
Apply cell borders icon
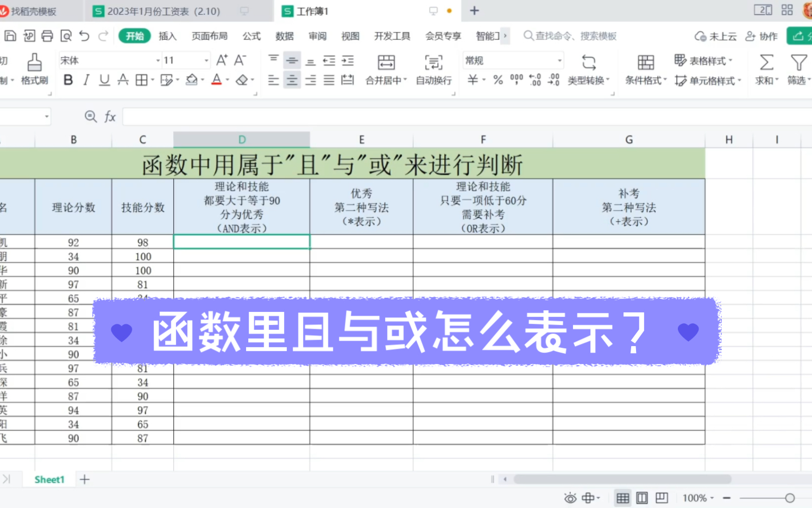(142, 80)
